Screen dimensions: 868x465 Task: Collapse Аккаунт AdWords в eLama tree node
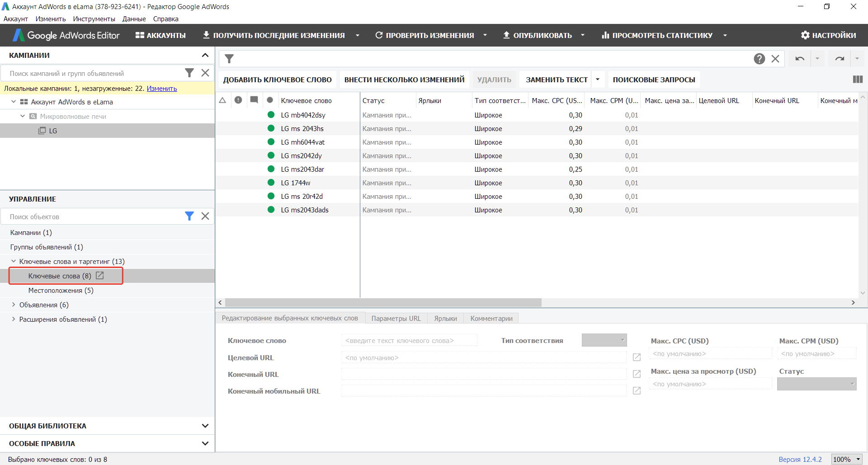point(14,102)
